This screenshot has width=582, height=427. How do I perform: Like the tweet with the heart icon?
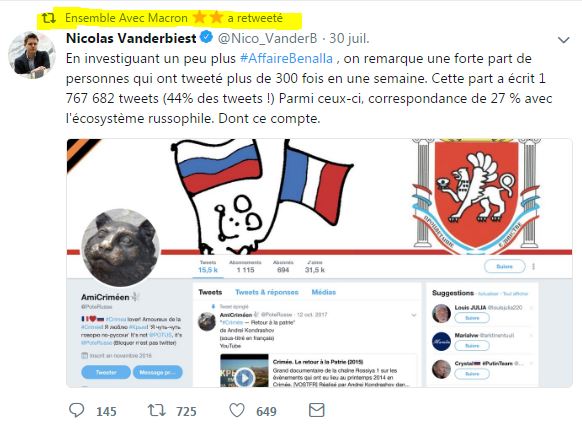point(237,410)
